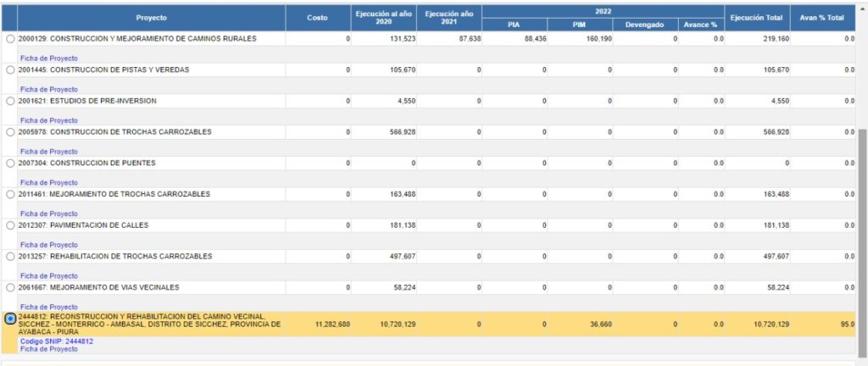Select radio for 2011461 Mejoramiento de Trochas Carrozables
Screen dimensions: 868x366
coord(10,194)
